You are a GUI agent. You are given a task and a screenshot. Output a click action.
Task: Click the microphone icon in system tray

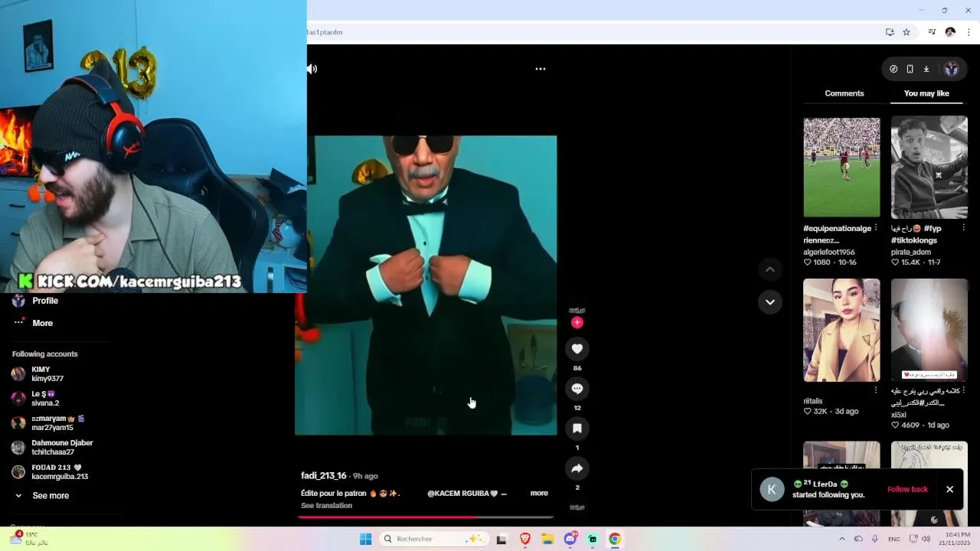(x=875, y=539)
